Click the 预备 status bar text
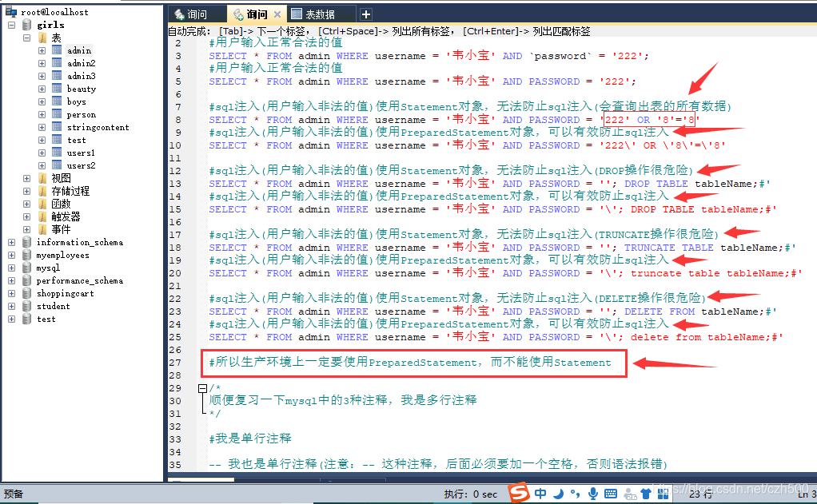817x504 pixels. pos(14,494)
